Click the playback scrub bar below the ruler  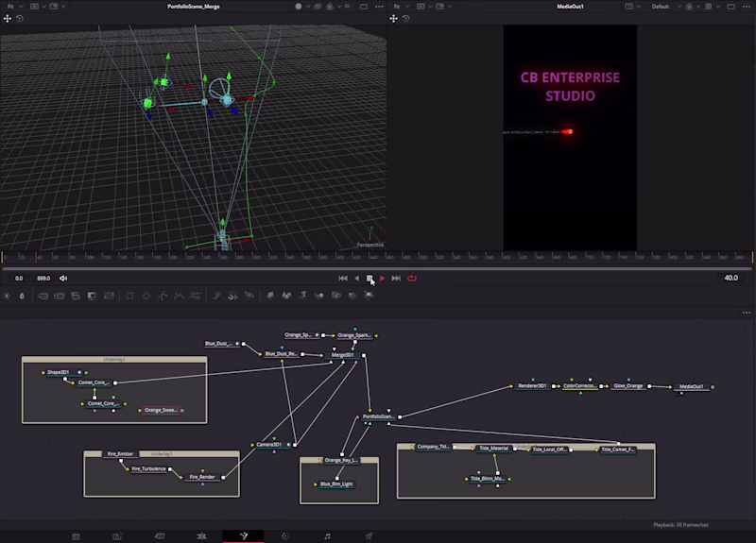pyautogui.click(x=377, y=268)
